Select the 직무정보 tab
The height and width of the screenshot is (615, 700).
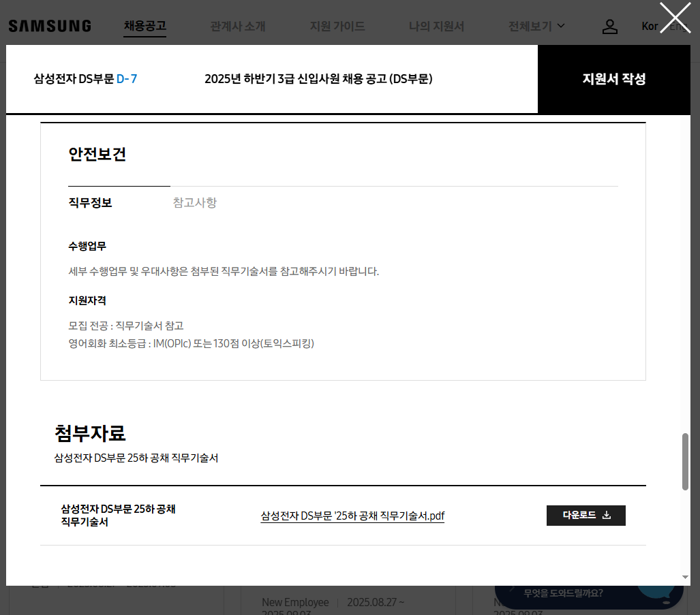(x=91, y=203)
